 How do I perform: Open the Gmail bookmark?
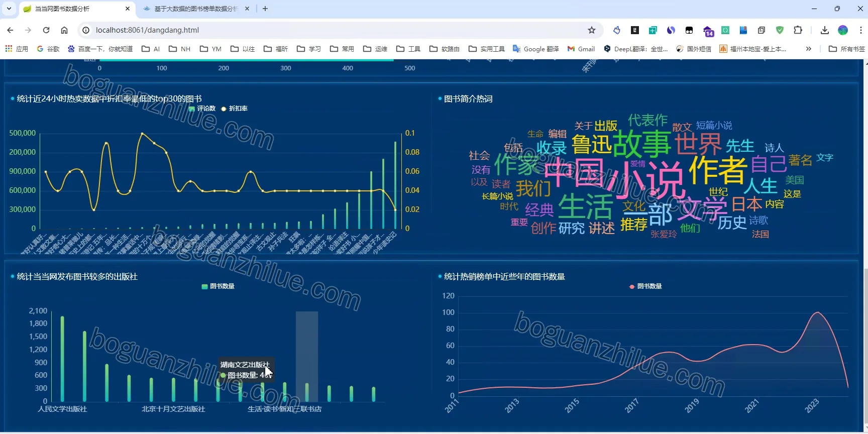pos(581,49)
